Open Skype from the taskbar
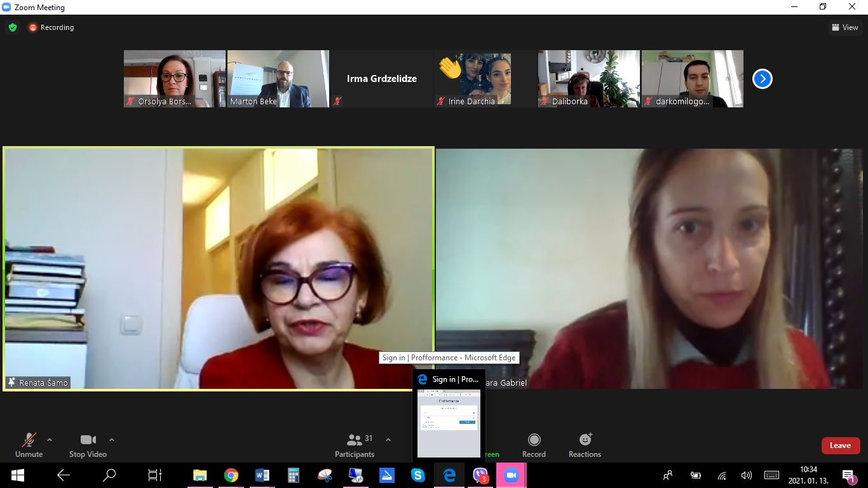 (417, 475)
